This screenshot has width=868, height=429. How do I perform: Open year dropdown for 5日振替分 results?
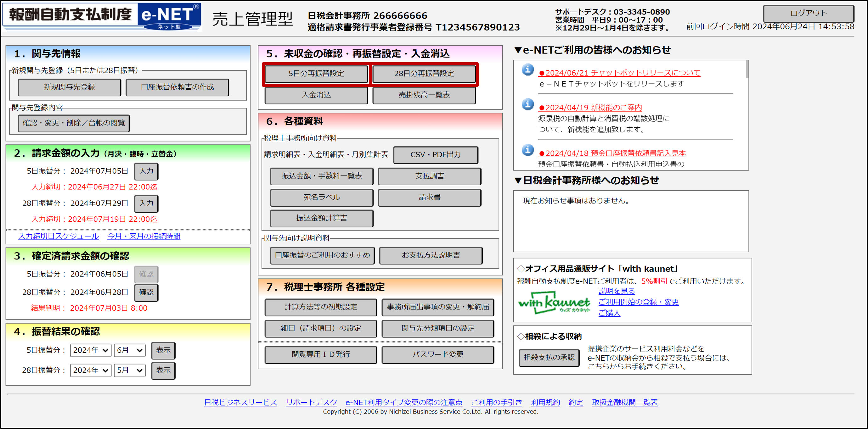pyautogui.click(x=91, y=350)
